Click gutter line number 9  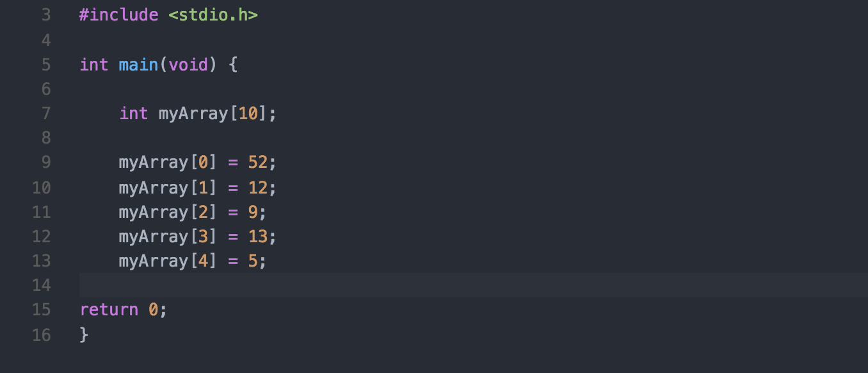point(45,163)
